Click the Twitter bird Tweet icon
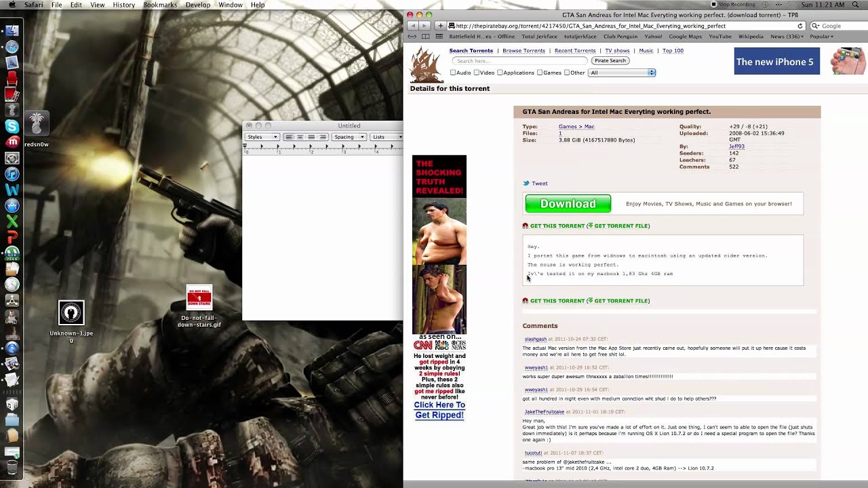This screenshot has height=488, width=868. point(526,184)
